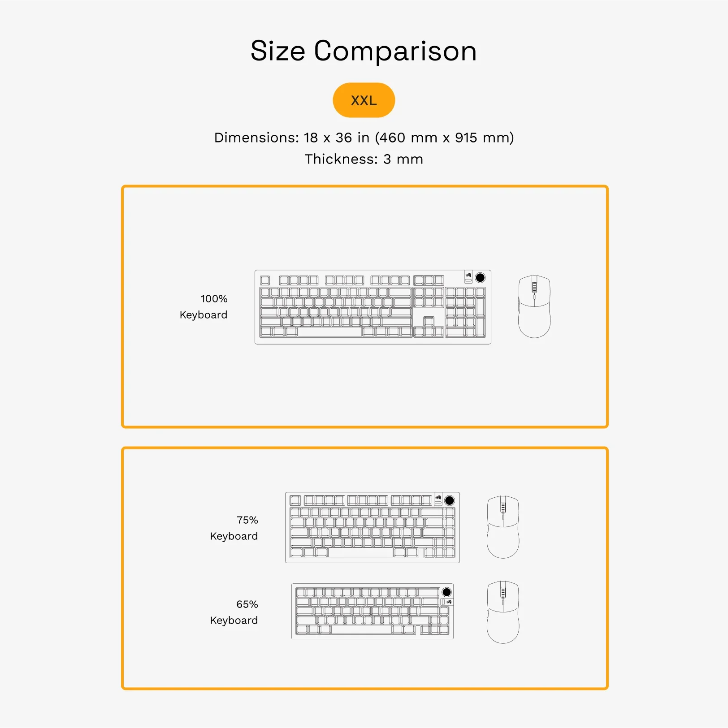This screenshot has height=728, width=728.
Task: Click the "Thickness: 3 mm" text
Action: click(364, 159)
